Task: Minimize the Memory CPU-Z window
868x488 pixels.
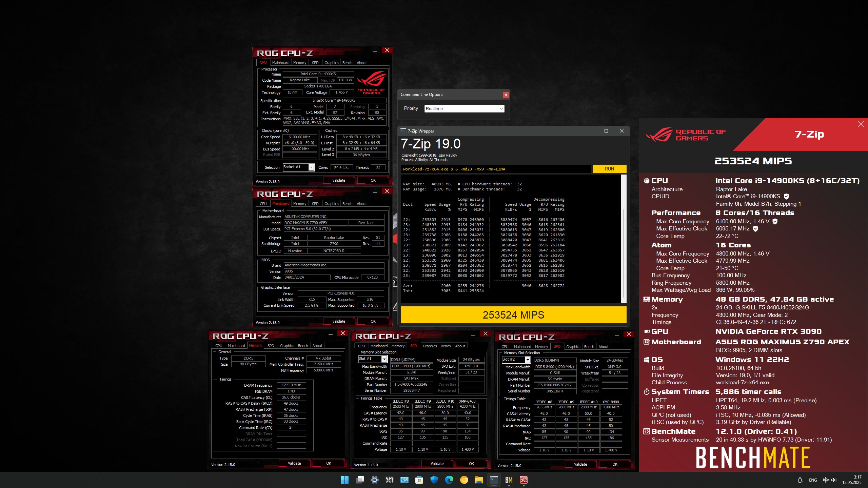Action: click(x=331, y=334)
